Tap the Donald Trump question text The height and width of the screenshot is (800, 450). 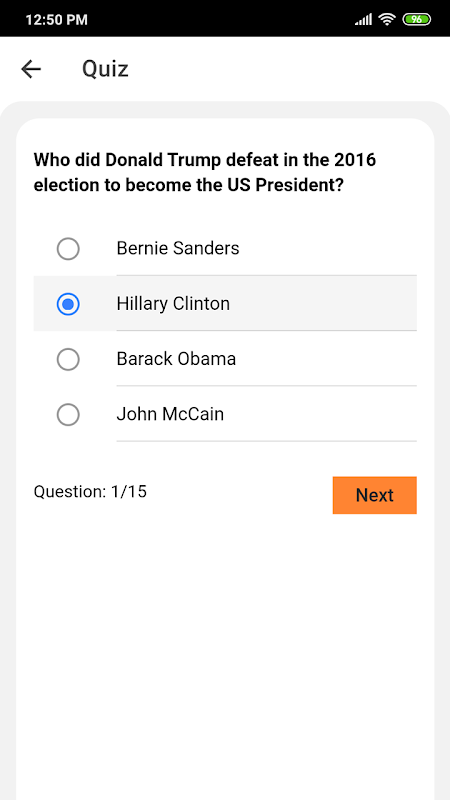[x=205, y=172]
